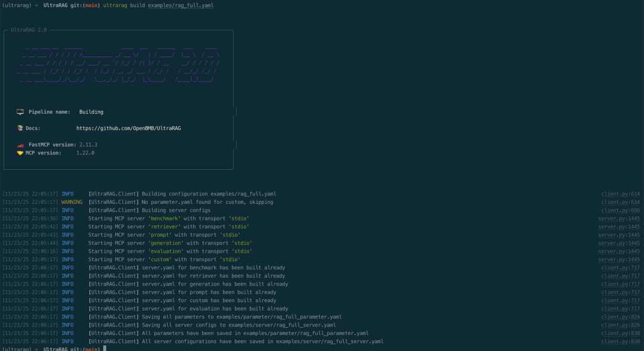The width and height of the screenshot is (644, 351).
Task: Open server.py:1445 link on custom server line
Action: (619, 259)
